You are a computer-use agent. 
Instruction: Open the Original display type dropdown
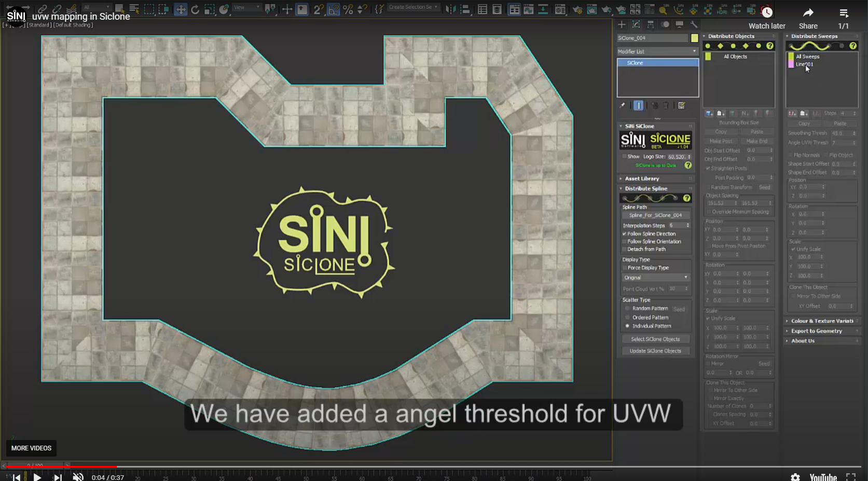pyautogui.click(x=656, y=278)
